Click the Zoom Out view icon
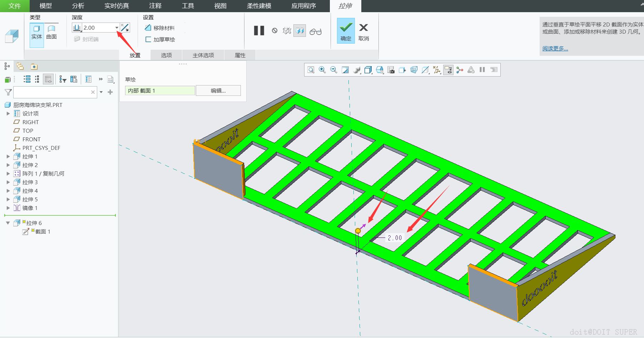Image resolution: width=644 pixels, height=338 pixels. pyautogui.click(x=333, y=70)
